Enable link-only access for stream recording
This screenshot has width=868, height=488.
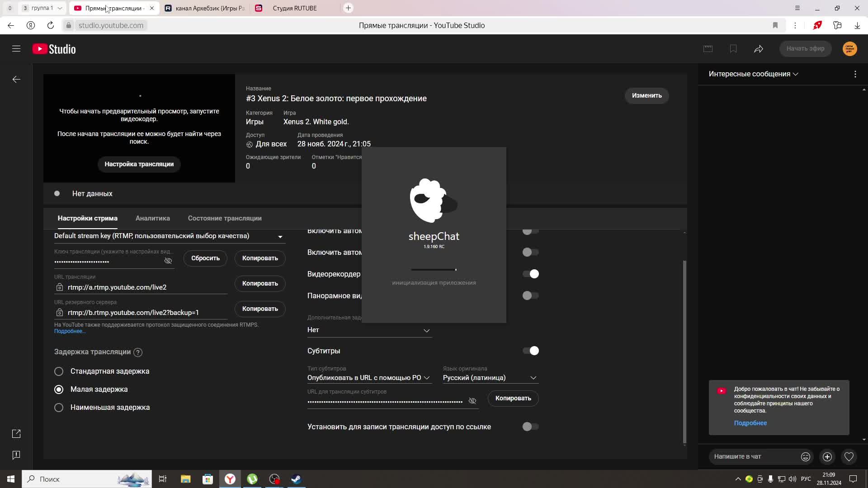pyautogui.click(x=530, y=427)
